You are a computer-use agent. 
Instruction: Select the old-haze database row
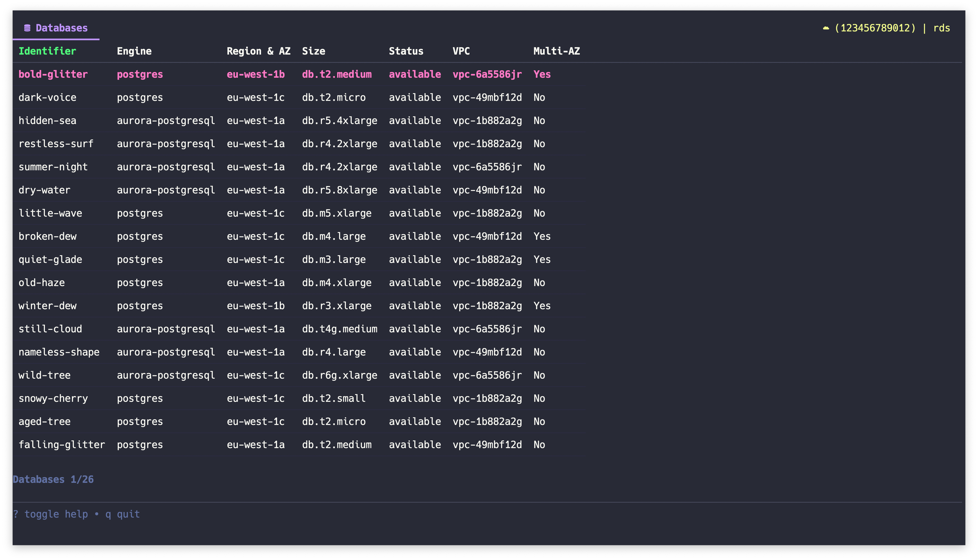click(299, 282)
